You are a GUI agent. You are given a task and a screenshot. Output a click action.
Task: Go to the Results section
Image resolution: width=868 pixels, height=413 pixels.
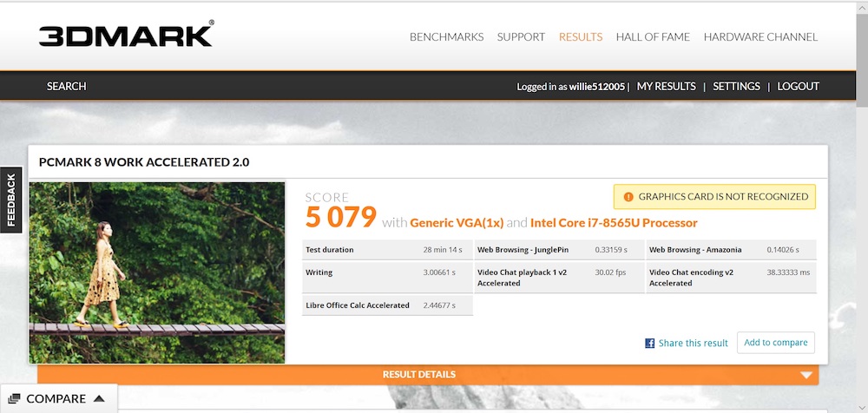click(x=580, y=37)
